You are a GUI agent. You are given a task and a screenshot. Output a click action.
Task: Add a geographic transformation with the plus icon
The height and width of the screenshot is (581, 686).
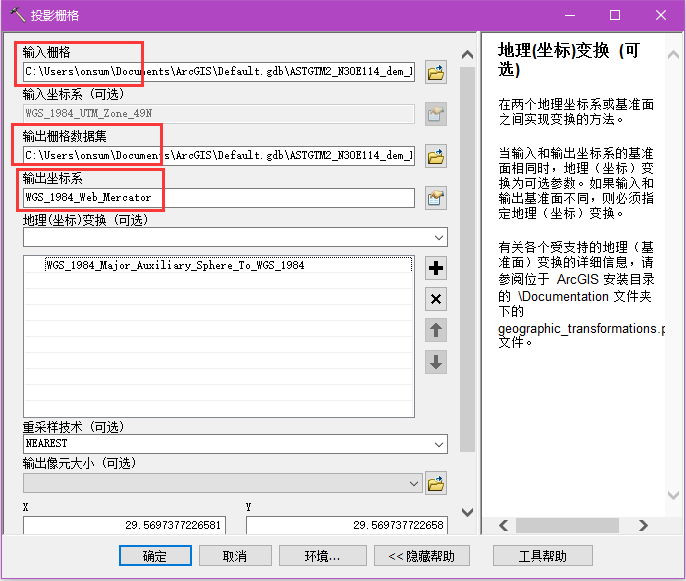click(x=436, y=268)
